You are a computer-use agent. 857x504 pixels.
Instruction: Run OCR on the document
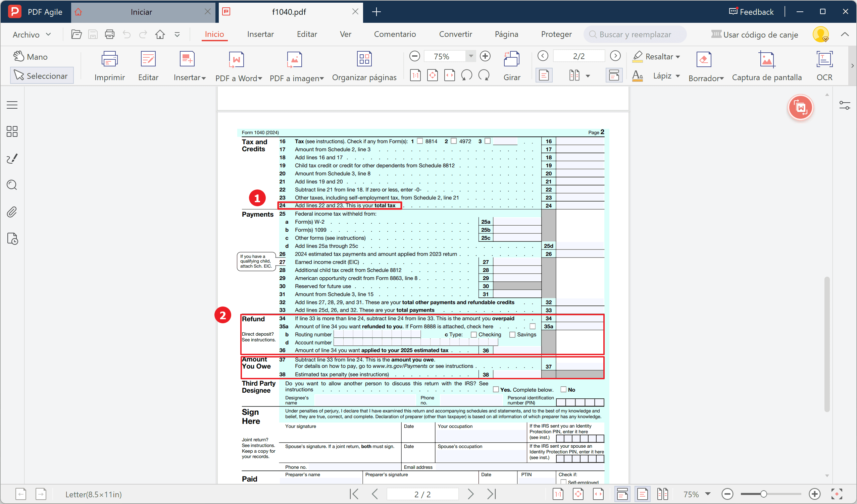[824, 66]
